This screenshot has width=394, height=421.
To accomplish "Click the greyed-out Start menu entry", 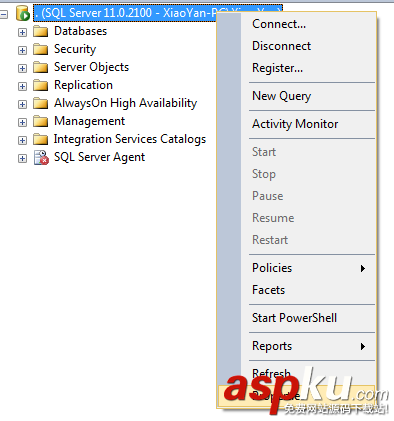I will coord(297,152).
